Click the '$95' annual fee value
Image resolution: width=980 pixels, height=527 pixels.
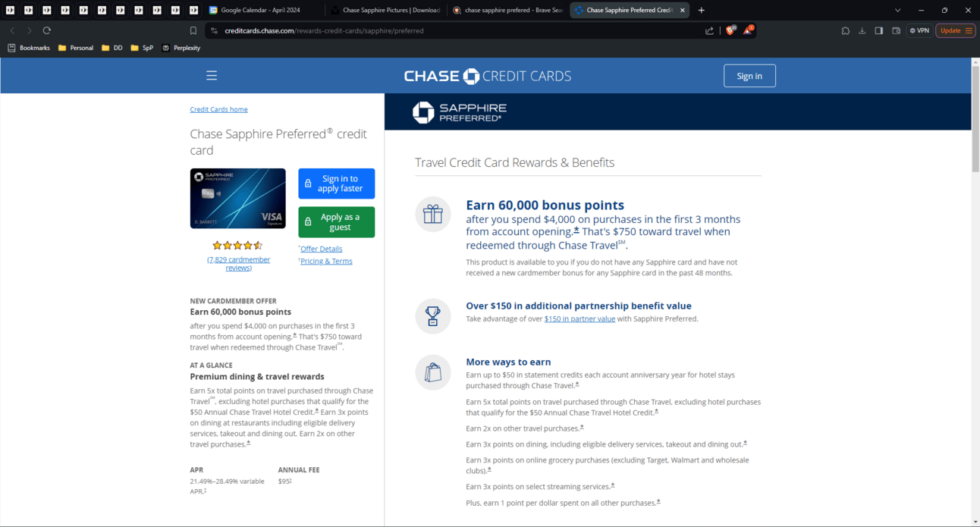pos(284,482)
